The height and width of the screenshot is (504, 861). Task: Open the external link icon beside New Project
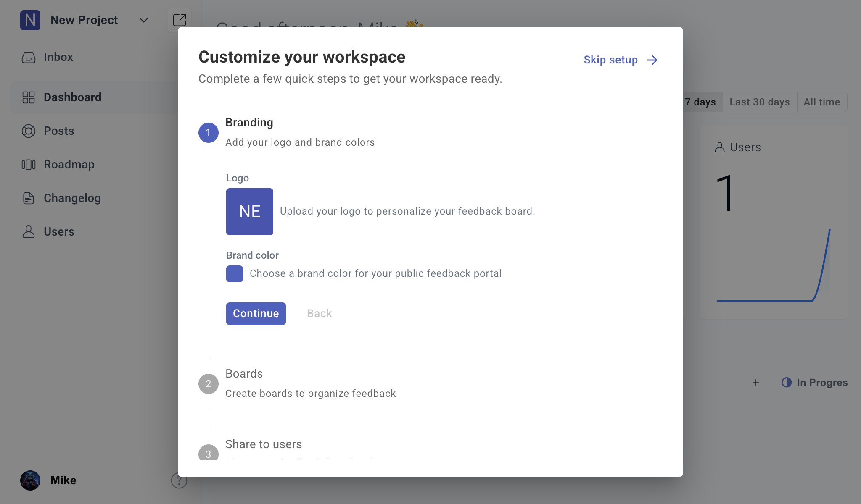[x=179, y=20]
